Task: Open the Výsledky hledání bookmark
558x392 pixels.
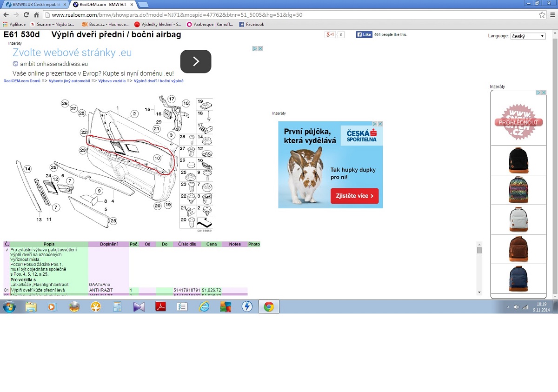Action: pyautogui.click(x=158, y=24)
